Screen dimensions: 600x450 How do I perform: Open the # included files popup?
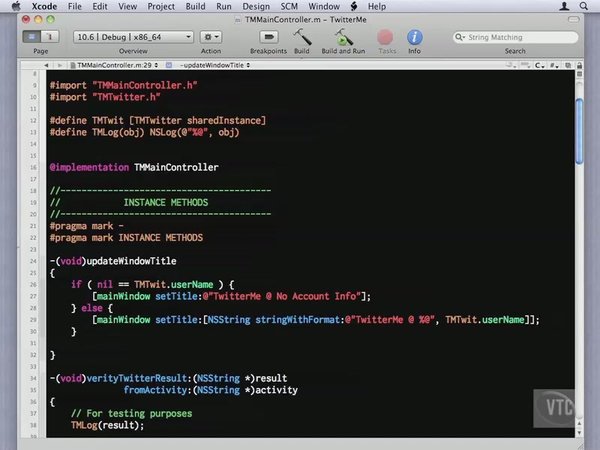pyautogui.click(x=554, y=65)
